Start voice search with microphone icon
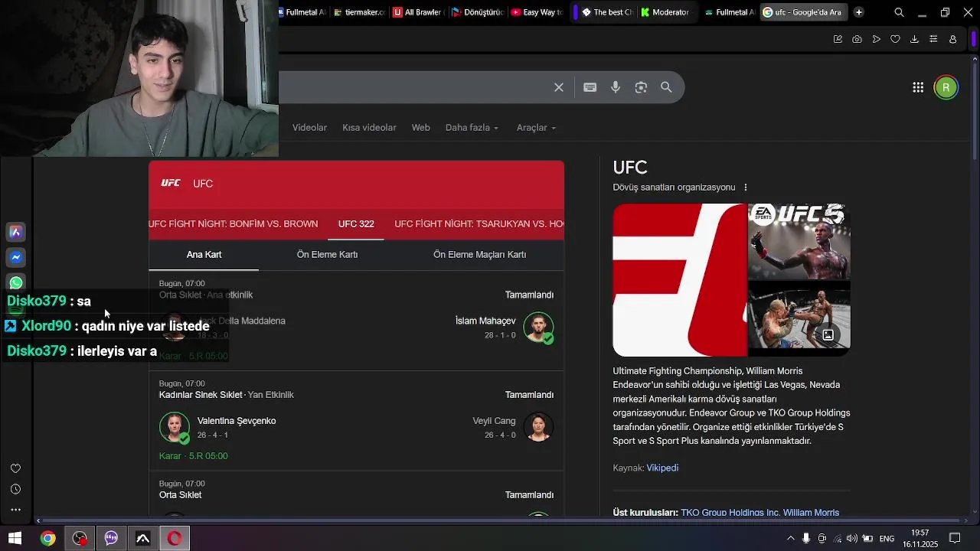The width and height of the screenshot is (980, 551). point(616,87)
